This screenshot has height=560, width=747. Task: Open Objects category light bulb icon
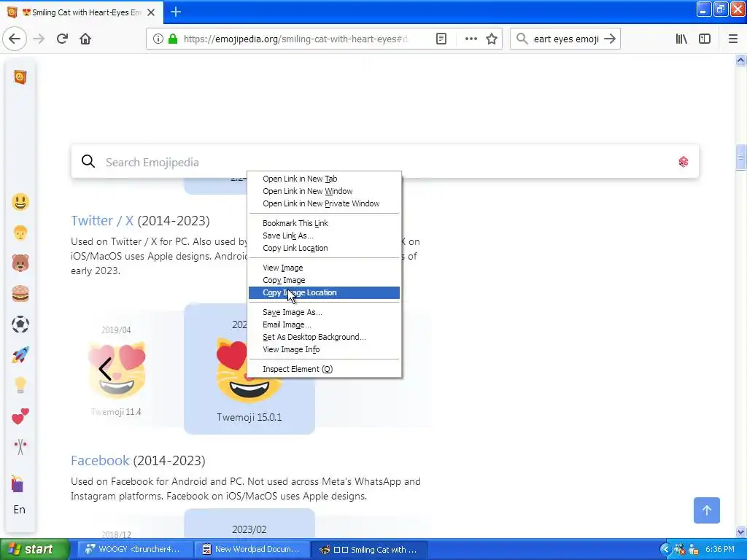click(20, 385)
